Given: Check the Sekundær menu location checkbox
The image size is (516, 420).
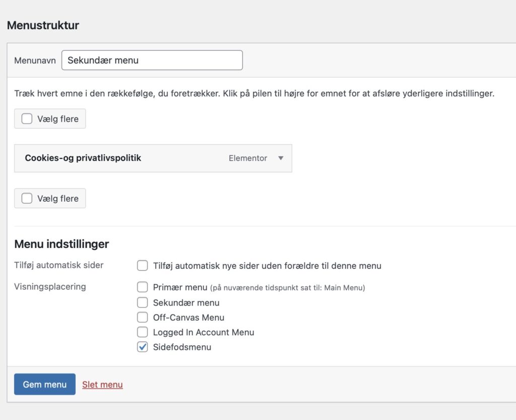Looking at the screenshot, I should tap(142, 302).
